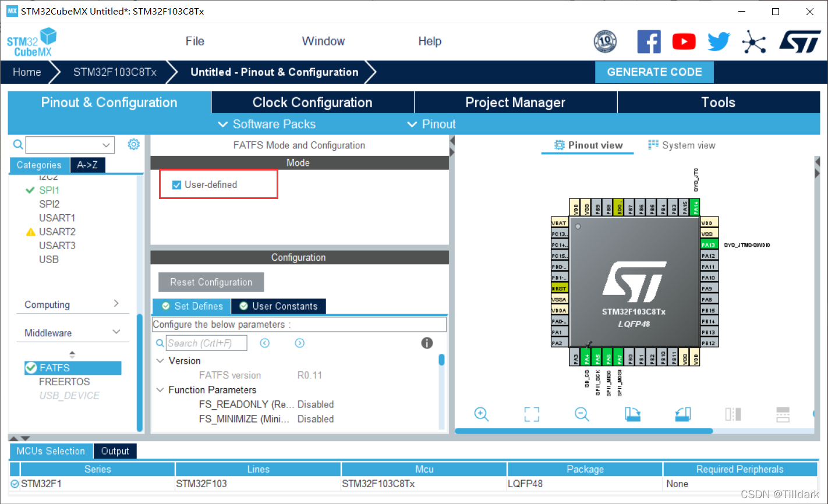
Task: Select SPI1 in peripheral list
Action: pyautogui.click(x=49, y=190)
